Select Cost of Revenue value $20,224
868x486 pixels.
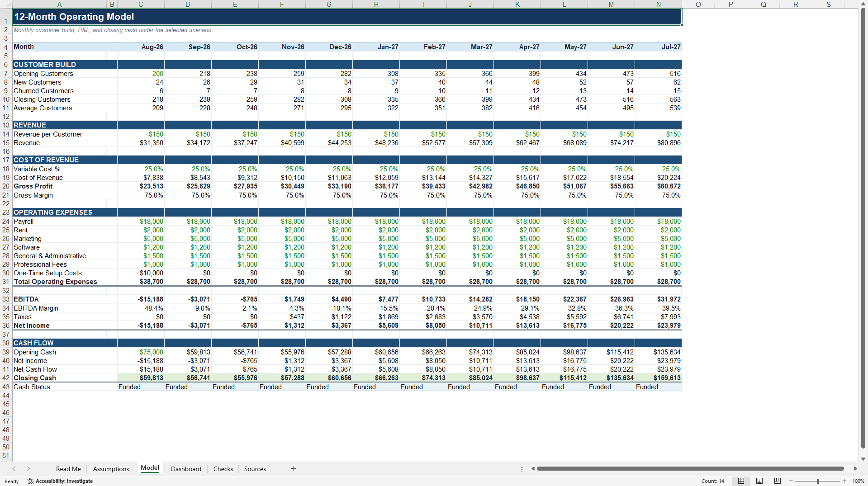point(658,177)
